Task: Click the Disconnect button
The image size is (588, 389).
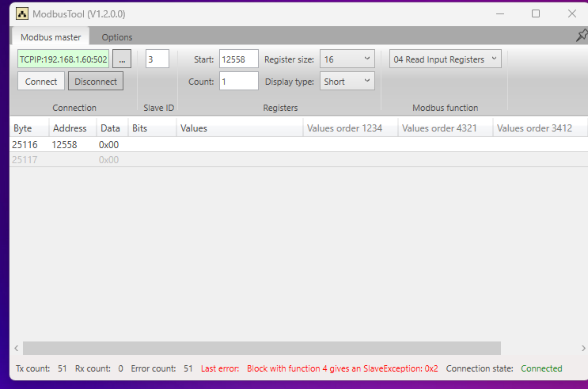Action: 96,81
